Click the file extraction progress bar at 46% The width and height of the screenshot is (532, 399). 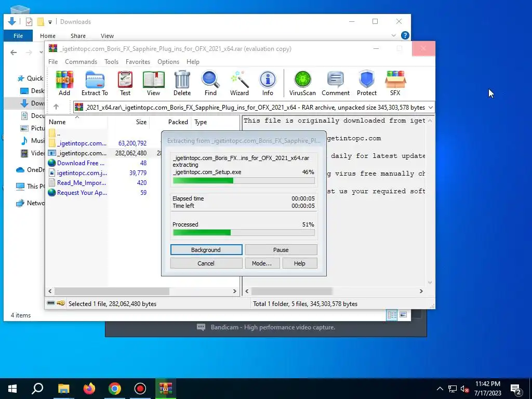[x=244, y=180]
